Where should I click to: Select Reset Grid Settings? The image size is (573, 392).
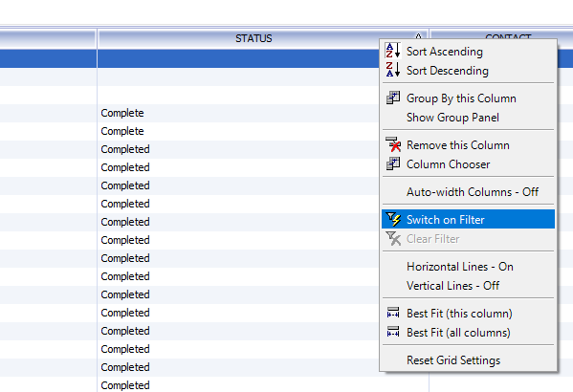(x=468, y=360)
